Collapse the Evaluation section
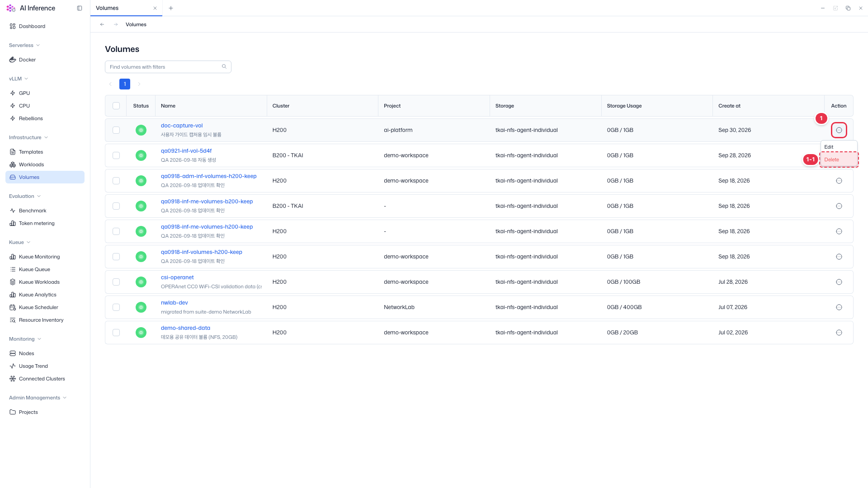 (x=25, y=196)
